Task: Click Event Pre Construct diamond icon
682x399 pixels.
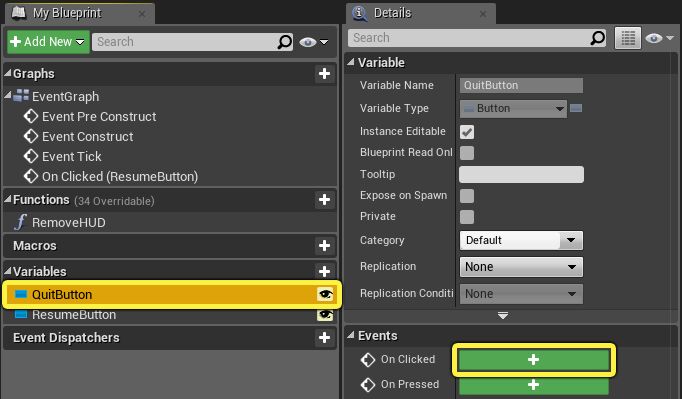Action: point(31,116)
